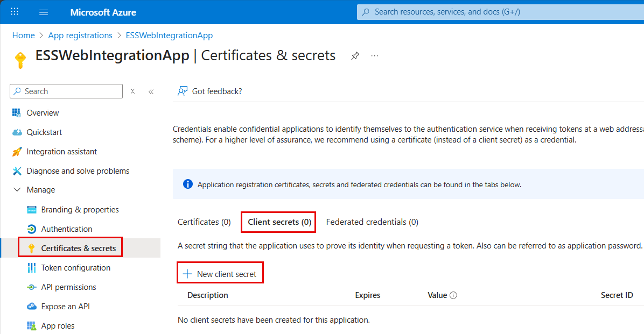
Task: Click the Quickstart cloud icon
Action: point(17,132)
